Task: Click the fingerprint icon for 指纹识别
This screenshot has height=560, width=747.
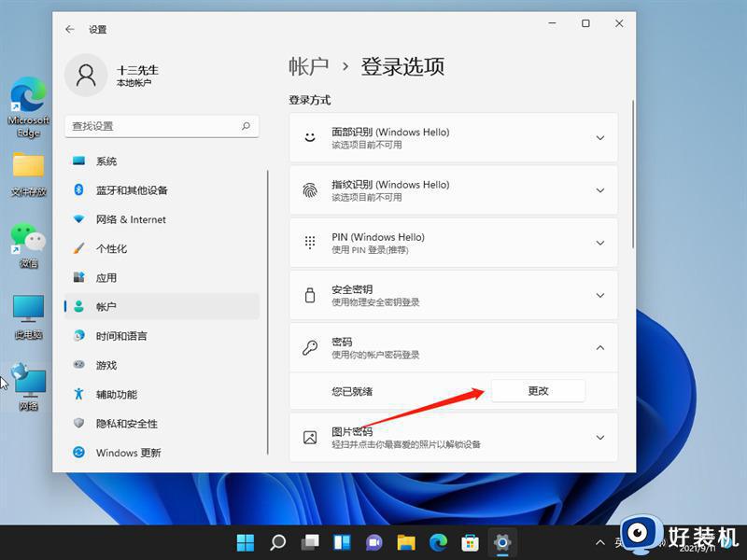Action: 308,190
